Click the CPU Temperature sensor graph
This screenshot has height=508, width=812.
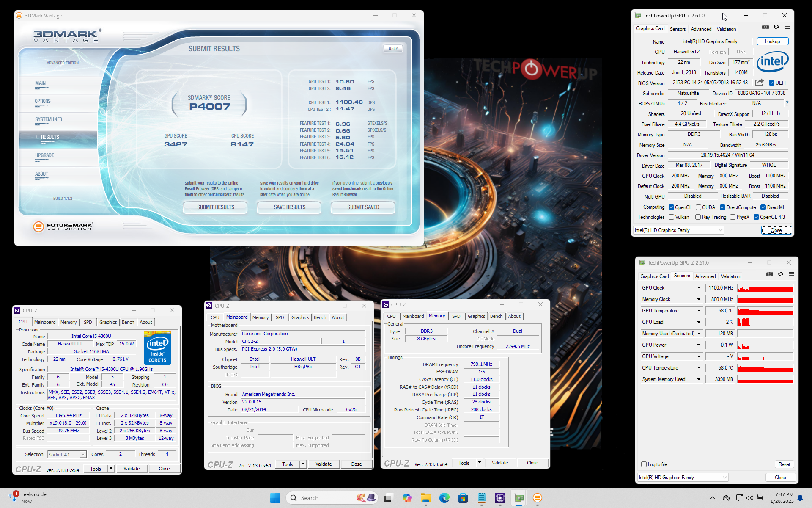pyautogui.click(x=765, y=368)
